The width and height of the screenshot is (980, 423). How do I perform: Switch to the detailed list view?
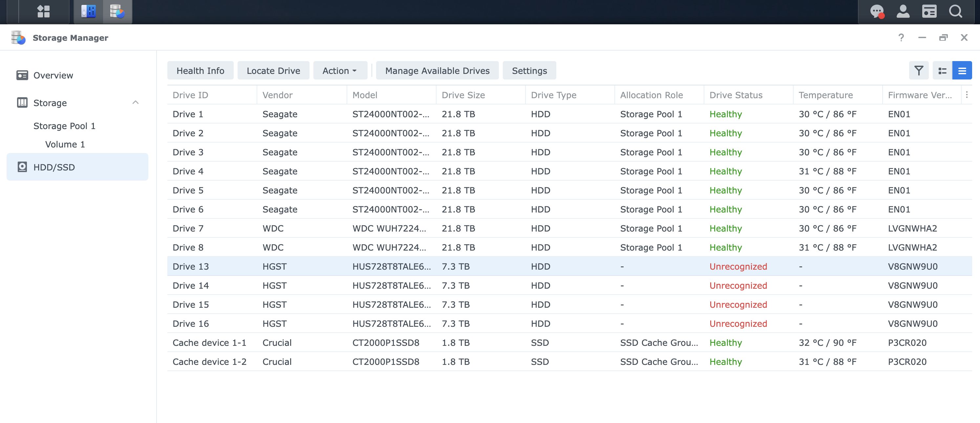(942, 71)
